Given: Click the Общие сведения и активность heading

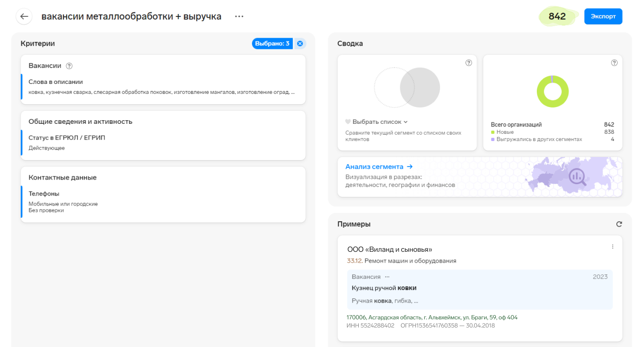Looking at the screenshot, I should click(x=80, y=122).
